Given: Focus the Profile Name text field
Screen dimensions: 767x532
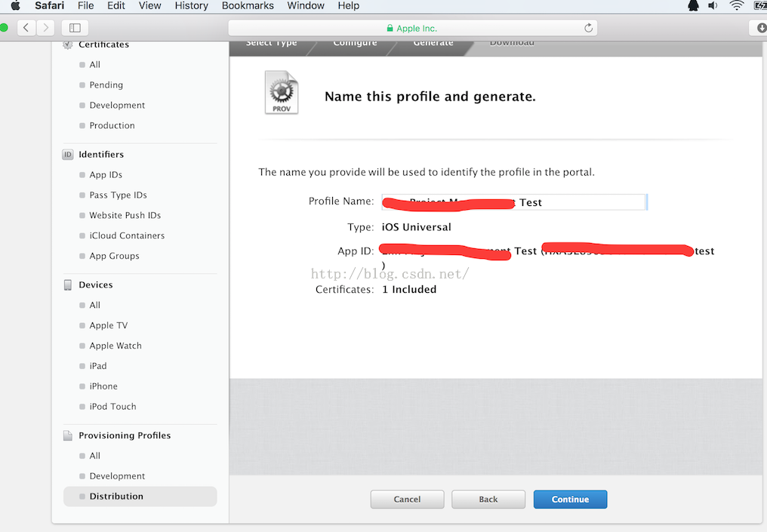Looking at the screenshot, I should pos(514,202).
